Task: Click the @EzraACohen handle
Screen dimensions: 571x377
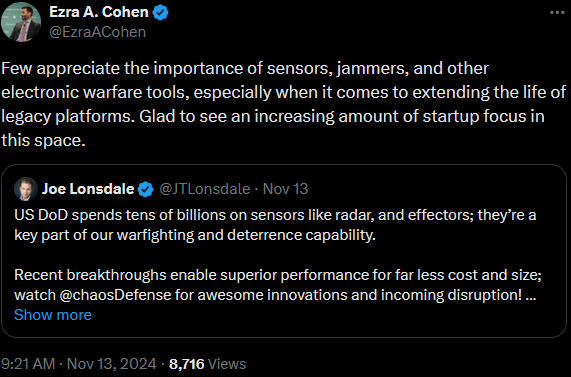Action: 97,32
